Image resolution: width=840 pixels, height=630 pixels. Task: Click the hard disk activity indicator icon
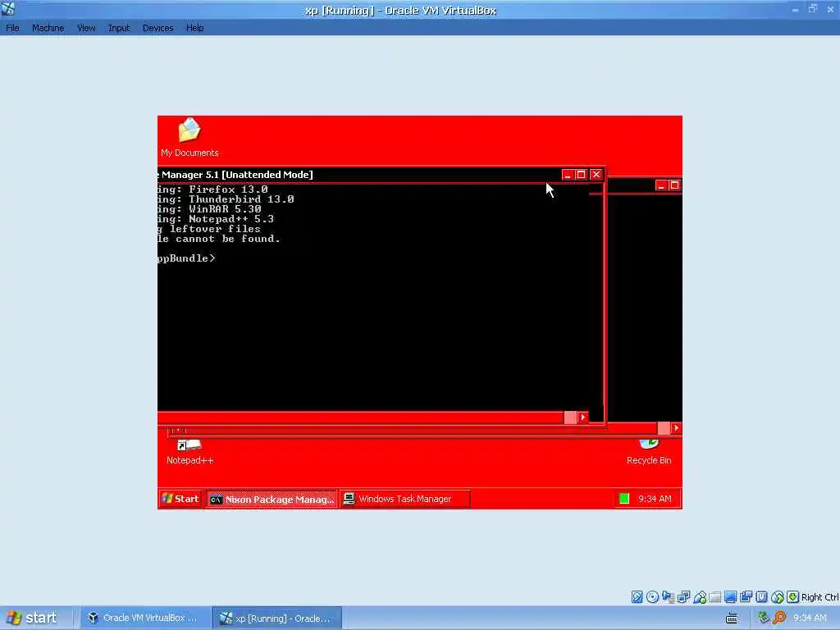pos(637,597)
